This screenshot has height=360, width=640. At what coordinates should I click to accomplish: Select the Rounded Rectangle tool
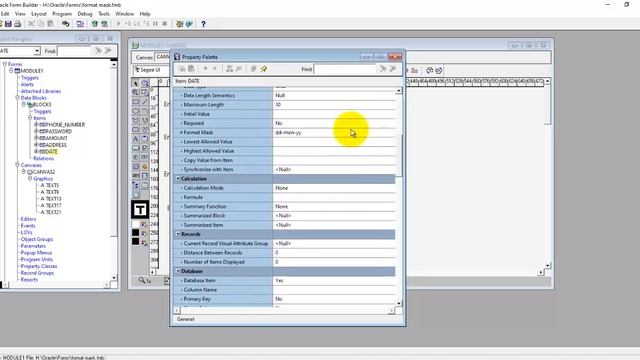tap(136, 130)
